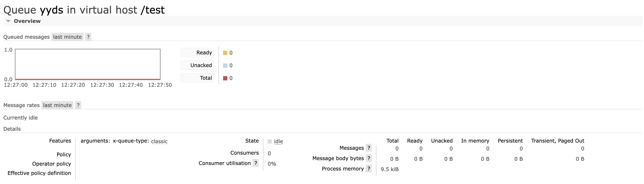The height and width of the screenshot is (184, 644).
Task: Click the Message rates help question mark
Action: click(78, 105)
